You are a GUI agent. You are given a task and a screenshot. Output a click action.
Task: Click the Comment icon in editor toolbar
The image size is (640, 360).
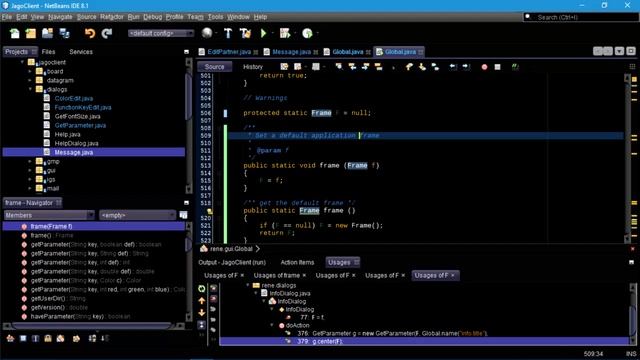tap(515, 67)
